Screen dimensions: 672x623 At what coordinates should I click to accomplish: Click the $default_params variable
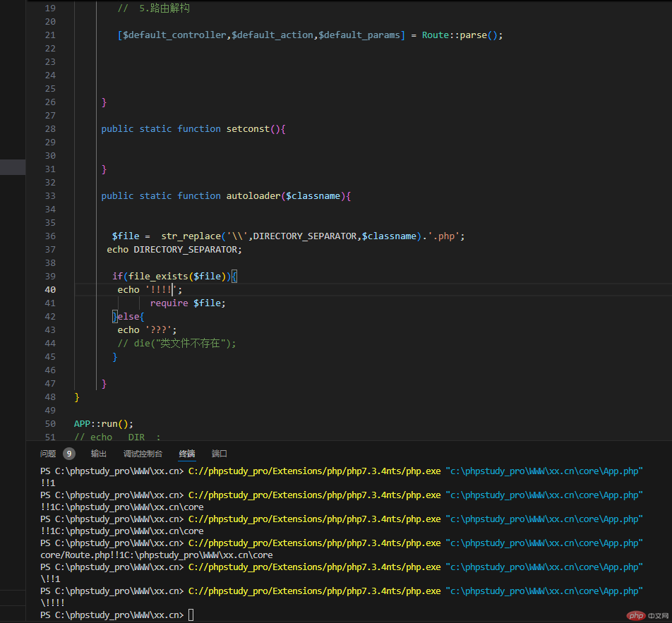[x=359, y=35]
